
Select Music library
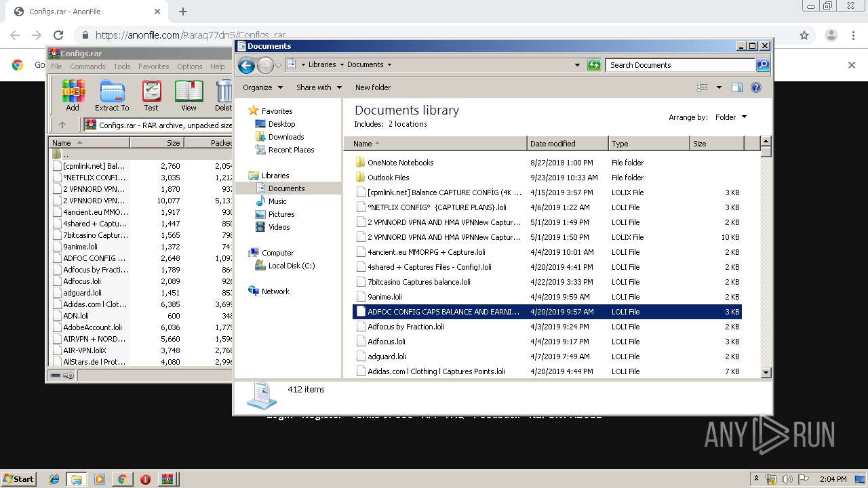click(x=277, y=201)
